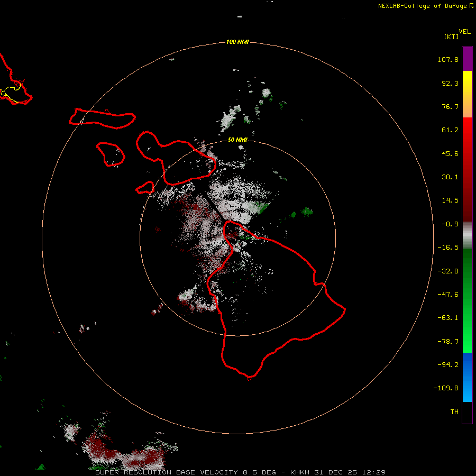
Task: Click the 61.2 scale value
Action: click(450, 130)
